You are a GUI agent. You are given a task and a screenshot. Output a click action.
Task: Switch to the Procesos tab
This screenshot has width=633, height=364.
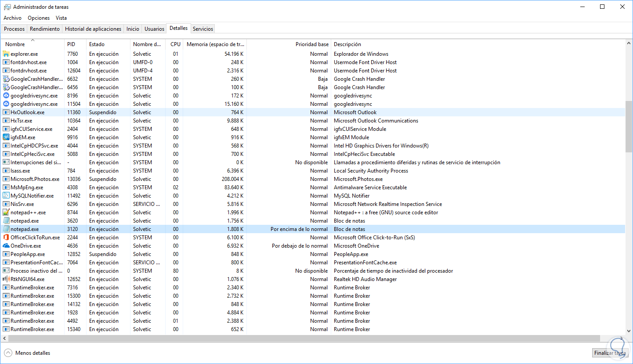[x=14, y=29]
